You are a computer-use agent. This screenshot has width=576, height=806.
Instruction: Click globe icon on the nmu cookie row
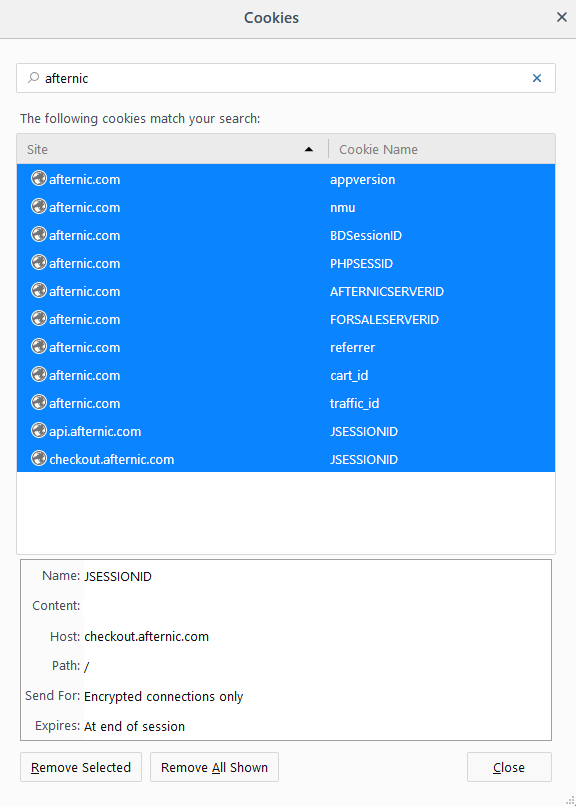pos(39,207)
